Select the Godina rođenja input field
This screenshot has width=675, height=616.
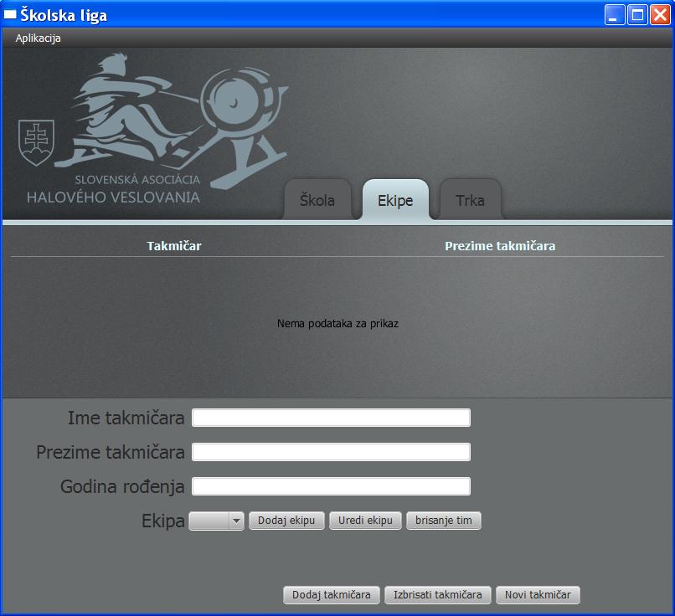click(331, 486)
